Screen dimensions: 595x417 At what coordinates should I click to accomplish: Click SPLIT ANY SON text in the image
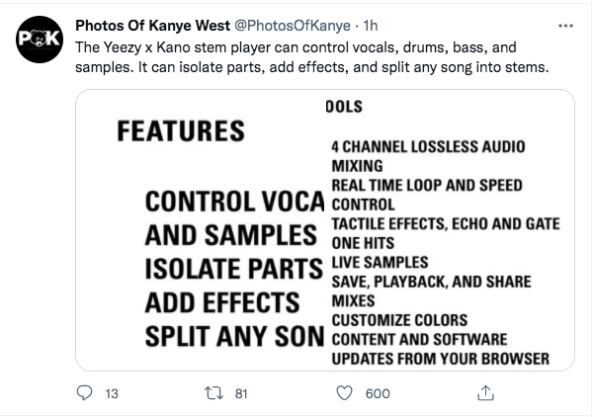(x=235, y=337)
